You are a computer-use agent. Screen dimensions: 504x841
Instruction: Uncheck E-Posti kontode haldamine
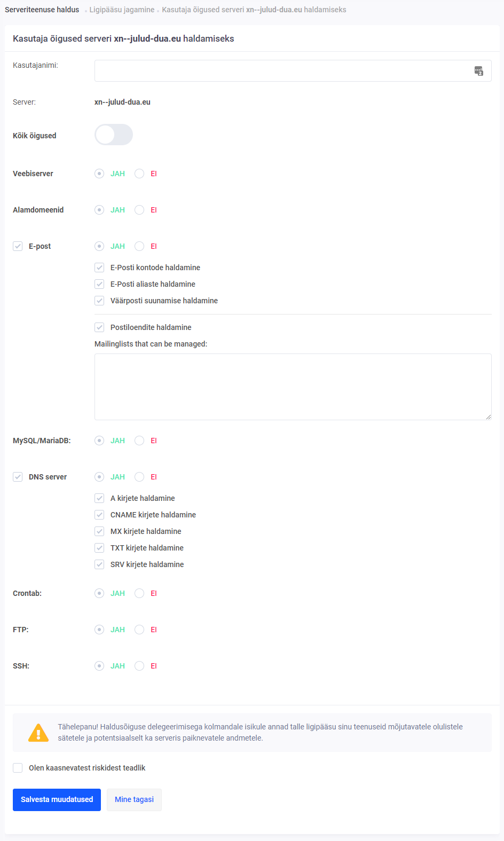(99, 268)
